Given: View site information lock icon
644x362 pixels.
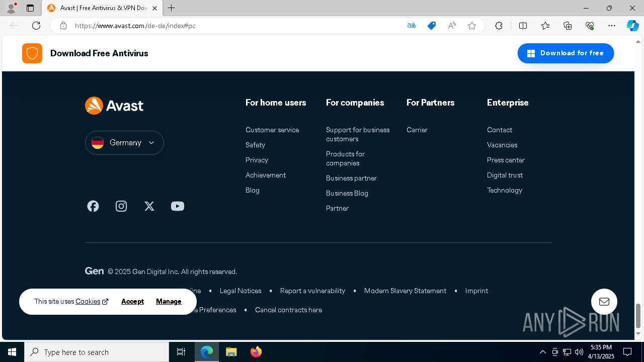Looking at the screenshot, I should (63, 26).
